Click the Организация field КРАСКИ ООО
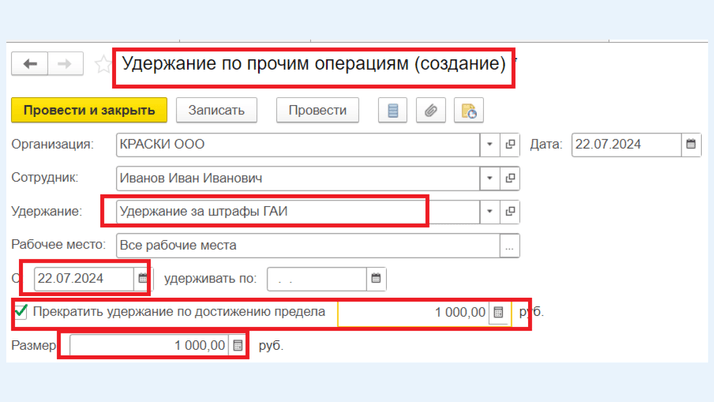Screen dimensions: 714x402 click(x=298, y=144)
